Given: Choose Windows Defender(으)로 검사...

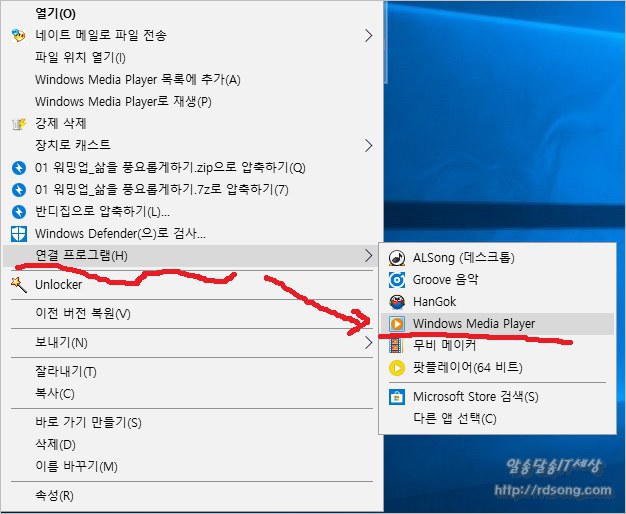Looking at the screenshot, I should click(192, 233).
